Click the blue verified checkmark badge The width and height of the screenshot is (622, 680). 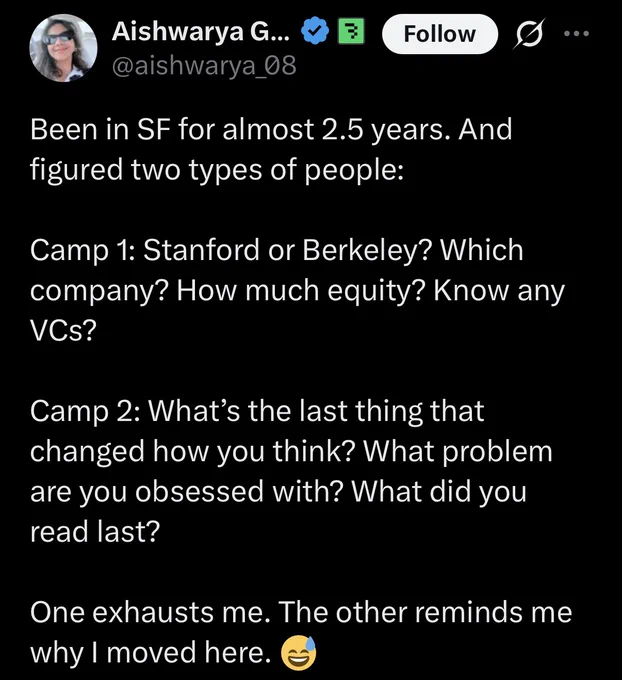tap(316, 31)
